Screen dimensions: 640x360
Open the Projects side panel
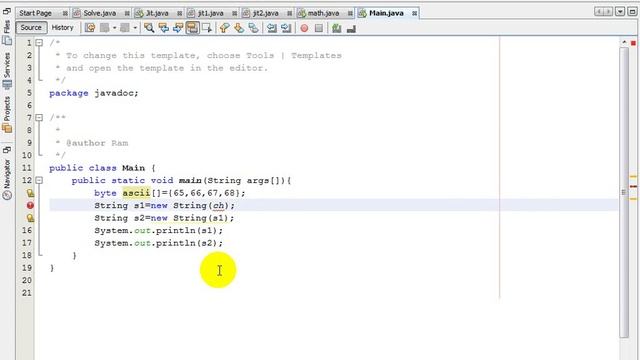tap(7, 115)
